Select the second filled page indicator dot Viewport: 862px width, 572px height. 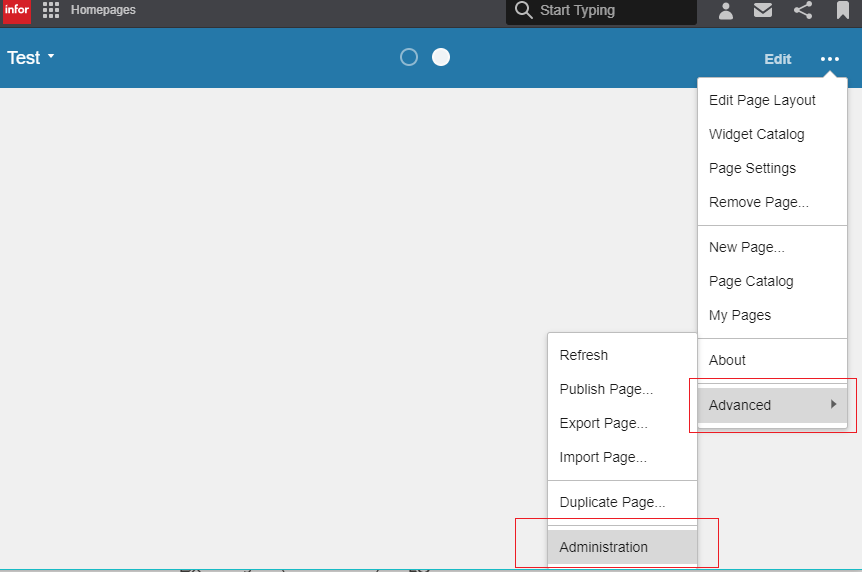pyautogui.click(x=441, y=57)
